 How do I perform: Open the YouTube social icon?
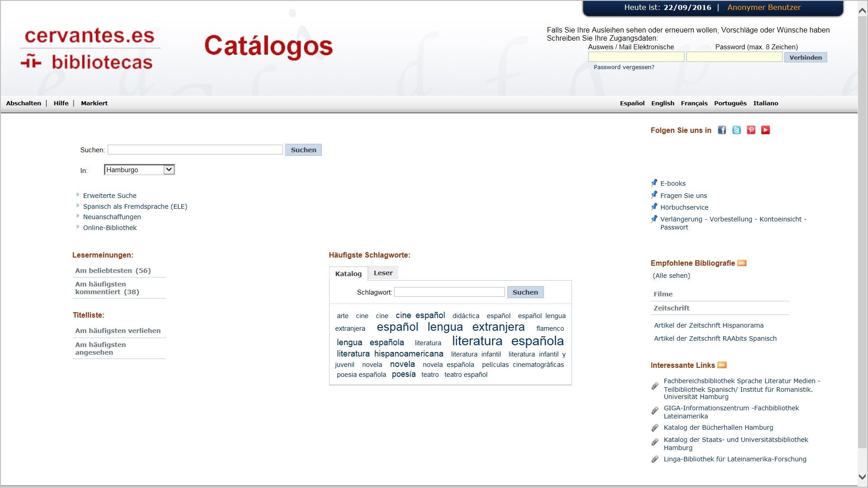coord(765,130)
